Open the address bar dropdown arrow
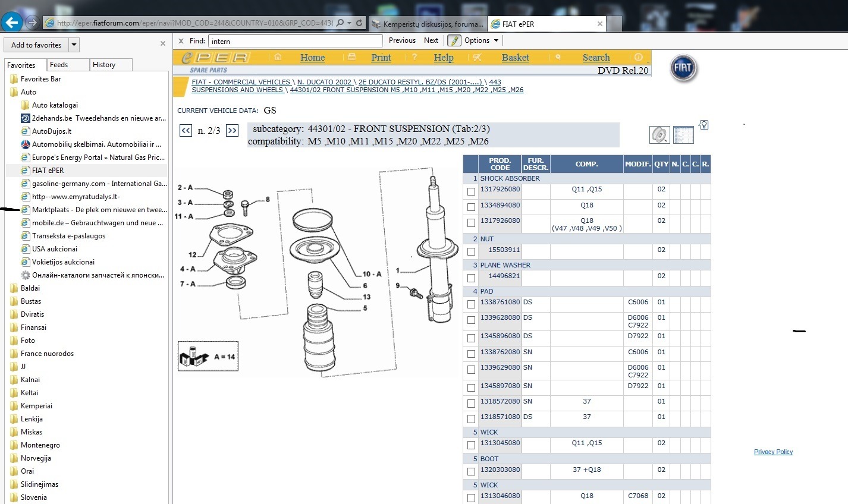The height and width of the screenshot is (504, 848). [350, 23]
